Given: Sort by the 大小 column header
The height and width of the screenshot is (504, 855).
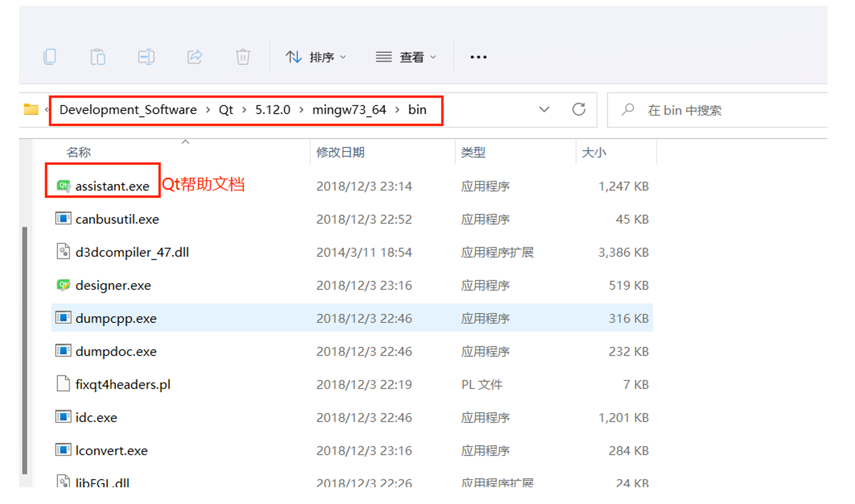Looking at the screenshot, I should click(x=594, y=152).
